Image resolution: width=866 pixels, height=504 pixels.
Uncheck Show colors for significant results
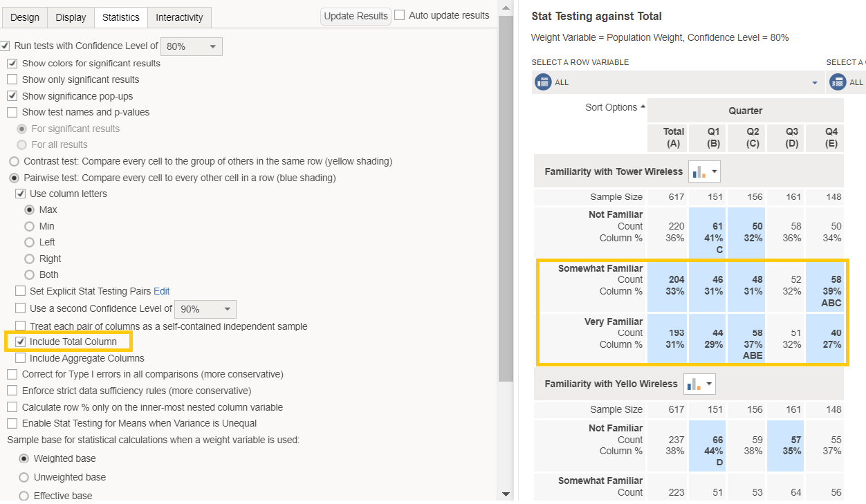[x=12, y=63]
